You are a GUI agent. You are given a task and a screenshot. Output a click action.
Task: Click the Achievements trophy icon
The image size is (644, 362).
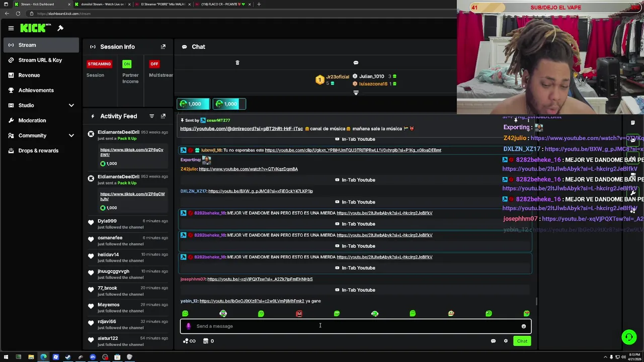[x=11, y=90]
